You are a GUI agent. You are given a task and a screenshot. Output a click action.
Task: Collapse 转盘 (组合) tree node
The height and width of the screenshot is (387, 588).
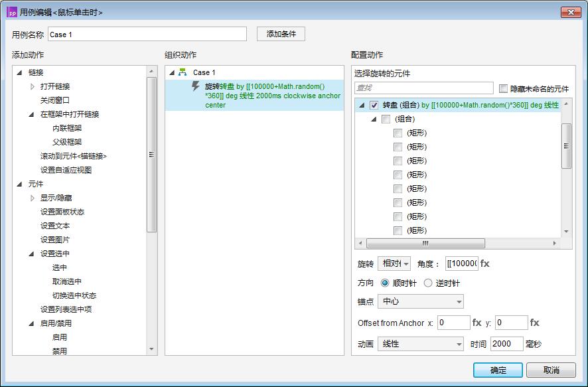click(362, 106)
